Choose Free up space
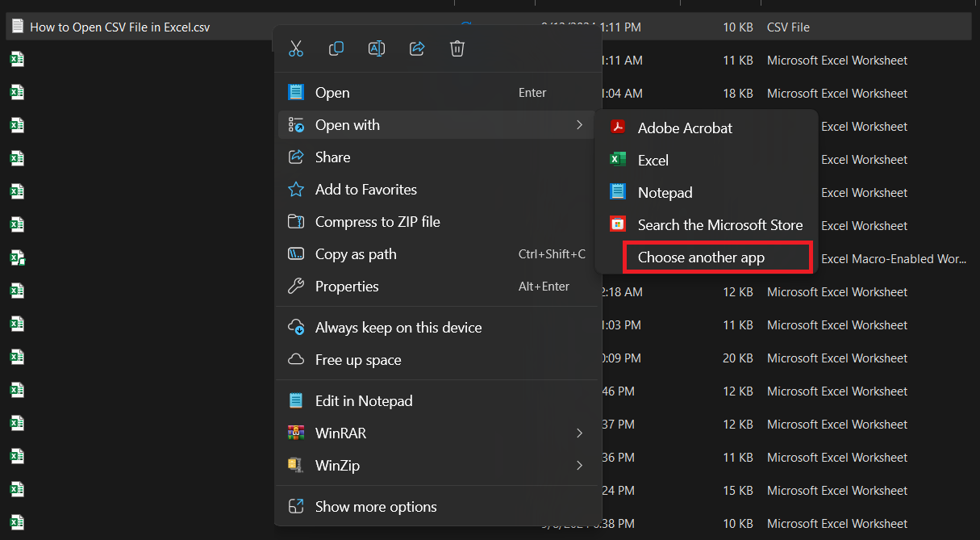The height and width of the screenshot is (540, 980). (x=438, y=360)
